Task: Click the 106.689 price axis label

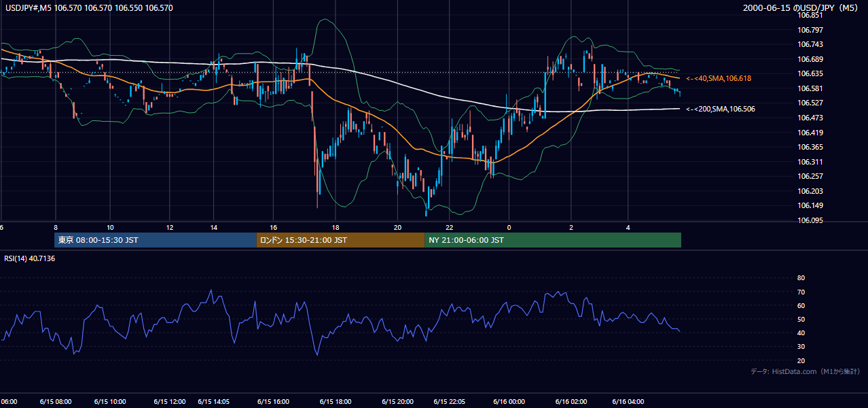Action: coord(810,59)
